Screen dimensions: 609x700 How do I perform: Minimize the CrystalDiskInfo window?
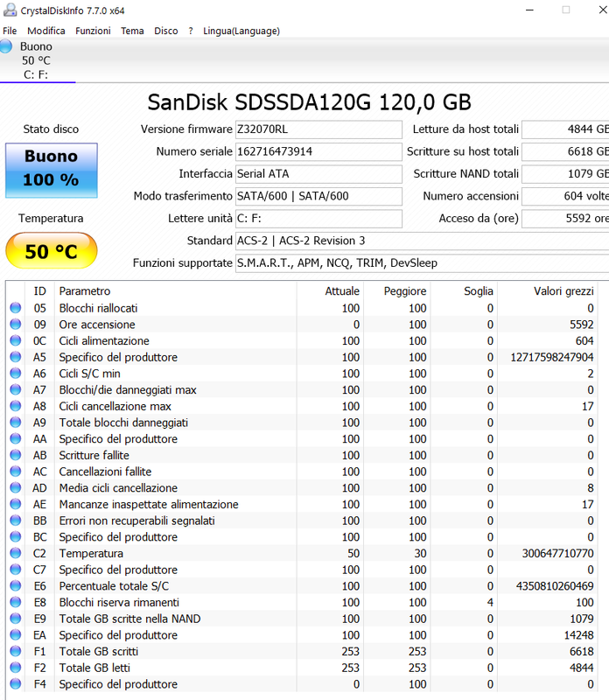pos(529,10)
